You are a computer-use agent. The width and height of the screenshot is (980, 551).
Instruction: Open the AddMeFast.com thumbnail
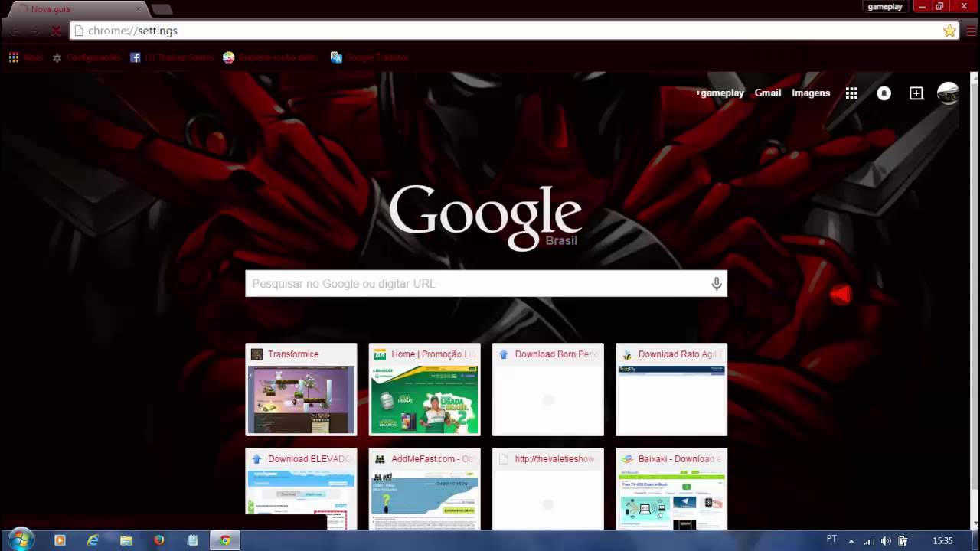[x=425, y=488]
